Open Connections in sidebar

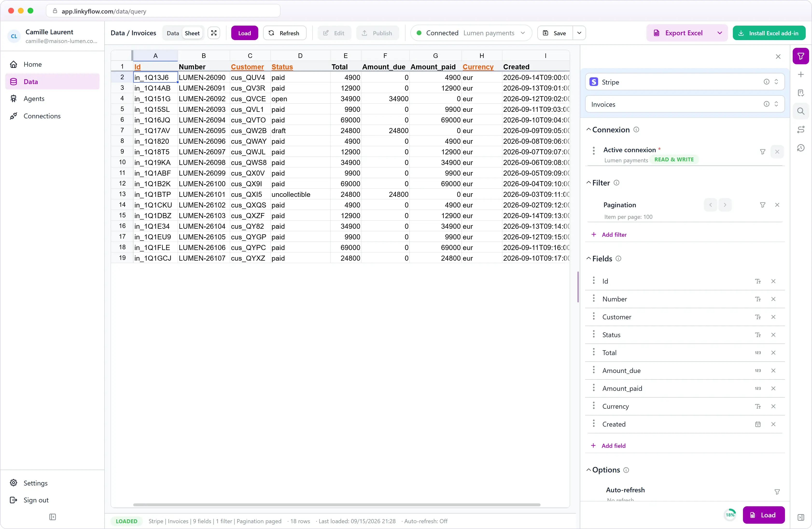[52, 116]
